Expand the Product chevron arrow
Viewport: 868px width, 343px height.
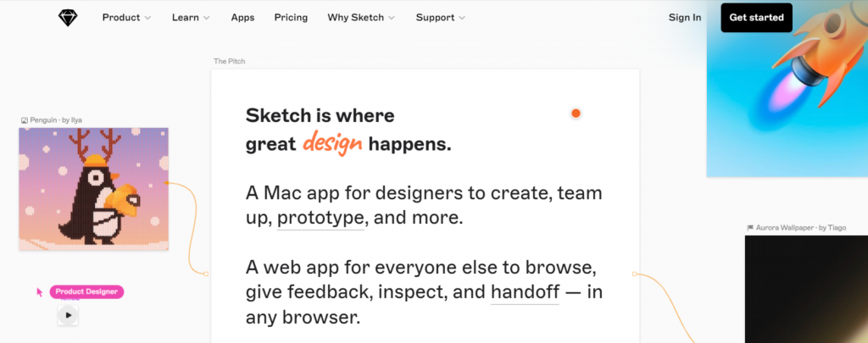coord(147,19)
